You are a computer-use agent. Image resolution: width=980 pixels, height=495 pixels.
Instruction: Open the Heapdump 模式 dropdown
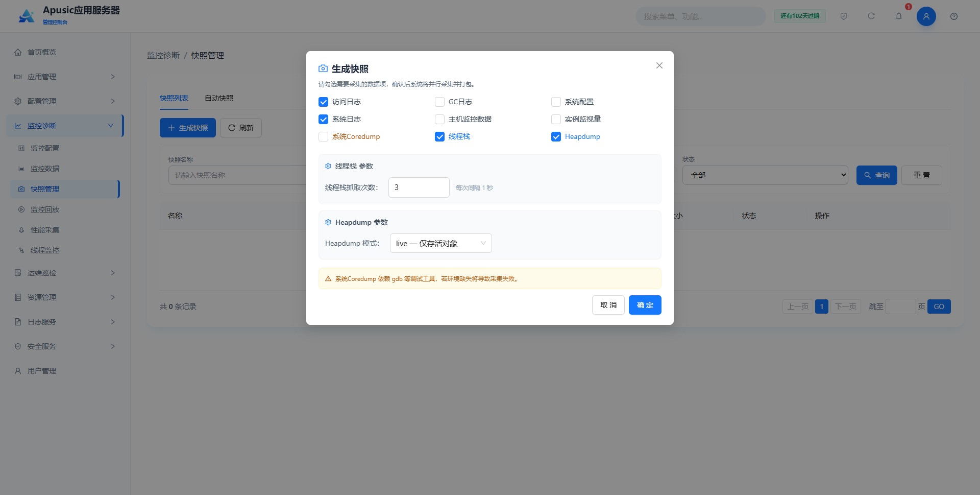(441, 243)
